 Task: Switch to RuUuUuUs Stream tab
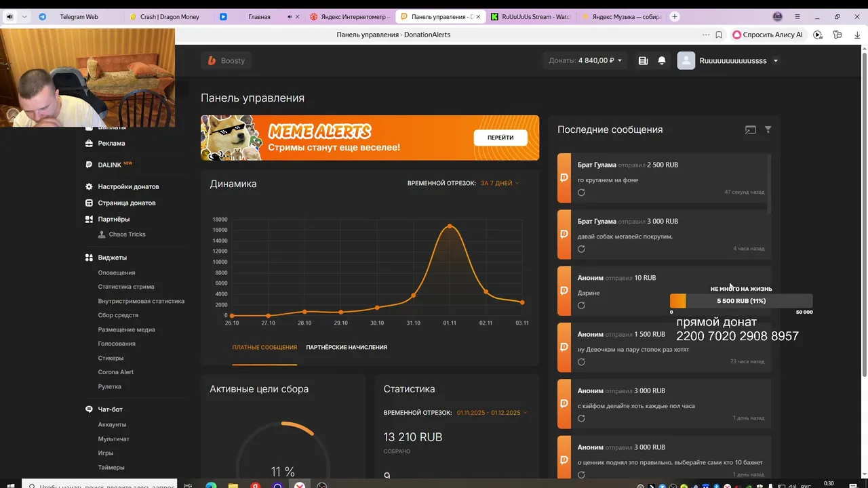pos(531,17)
